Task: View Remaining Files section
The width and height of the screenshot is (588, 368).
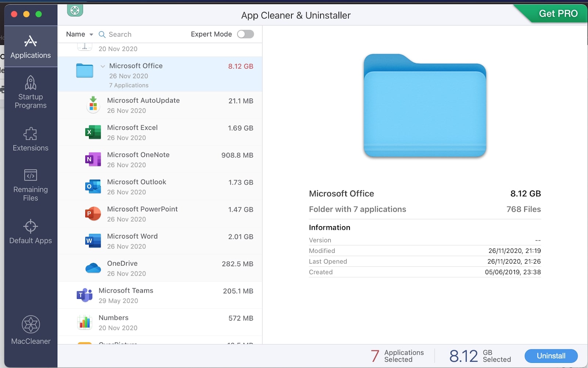Action: (x=31, y=186)
